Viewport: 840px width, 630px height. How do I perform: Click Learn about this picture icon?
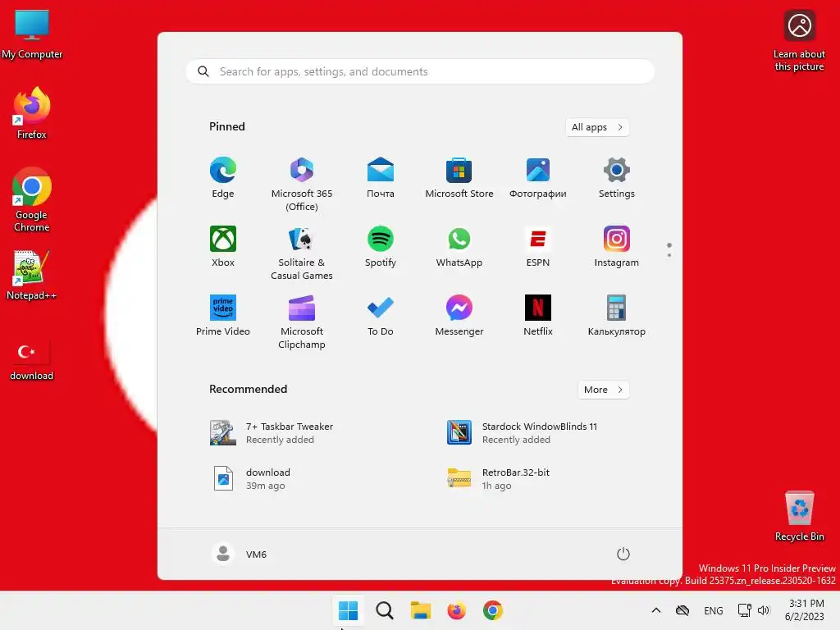[x=799, y=41]
